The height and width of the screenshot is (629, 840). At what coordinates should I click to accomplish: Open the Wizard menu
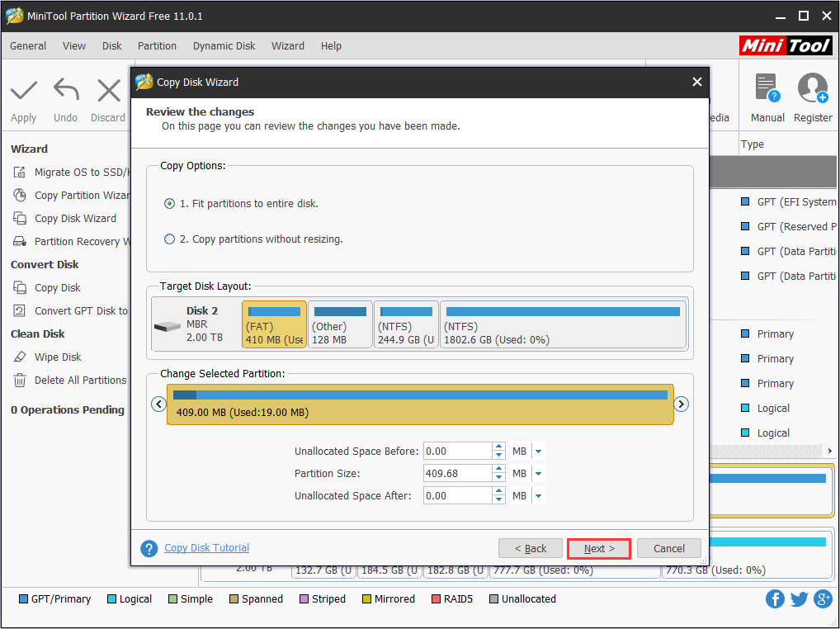pyautogui.click(x=288, y=45)
